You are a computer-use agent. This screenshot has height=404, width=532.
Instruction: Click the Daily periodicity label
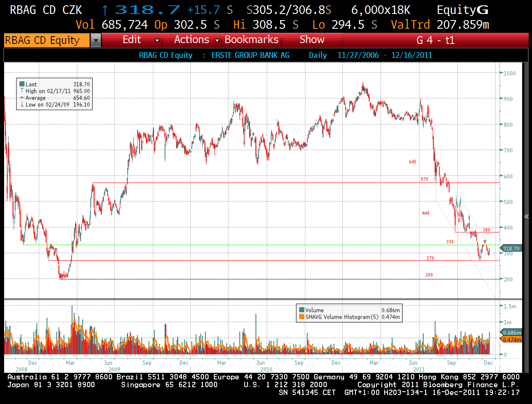point(318,55)
